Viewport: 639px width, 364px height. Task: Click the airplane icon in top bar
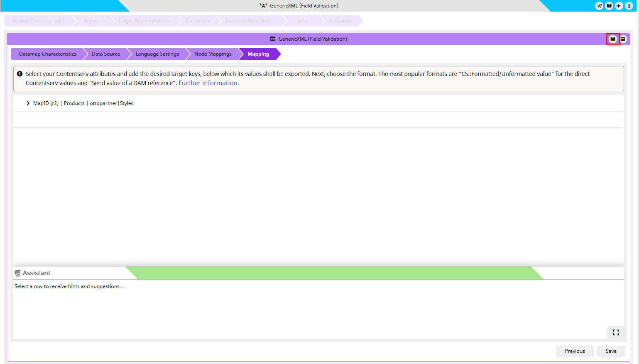(x=619, y=6)
